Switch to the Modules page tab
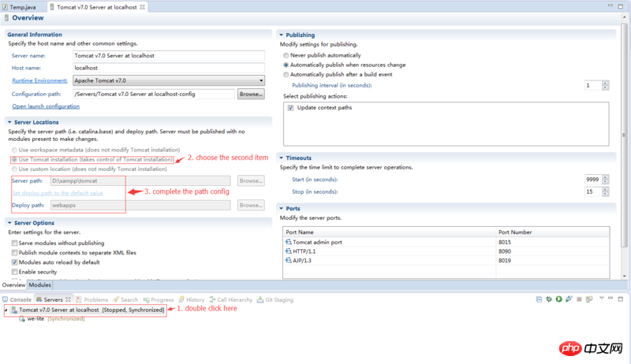The height and width of the screenshot is (364, 631). 40,285
